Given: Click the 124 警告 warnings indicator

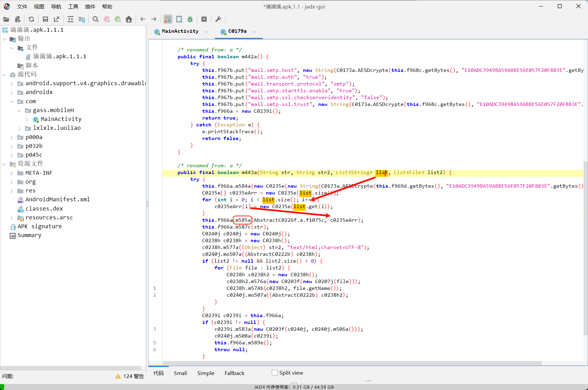Looking at the screenshot, I should (x=130, y=376).
